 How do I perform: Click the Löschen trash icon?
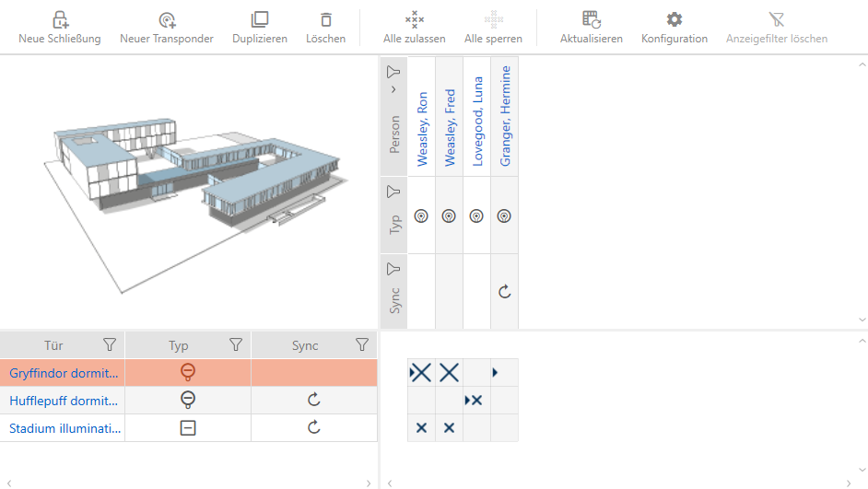pyautogui.click(x=325, y=19)
